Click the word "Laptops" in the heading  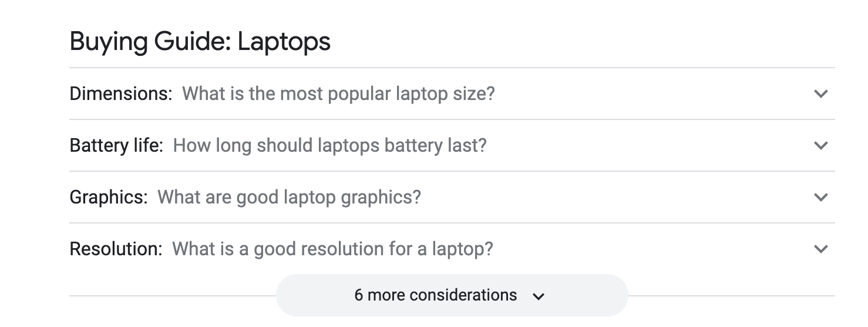tap(284, 42)
